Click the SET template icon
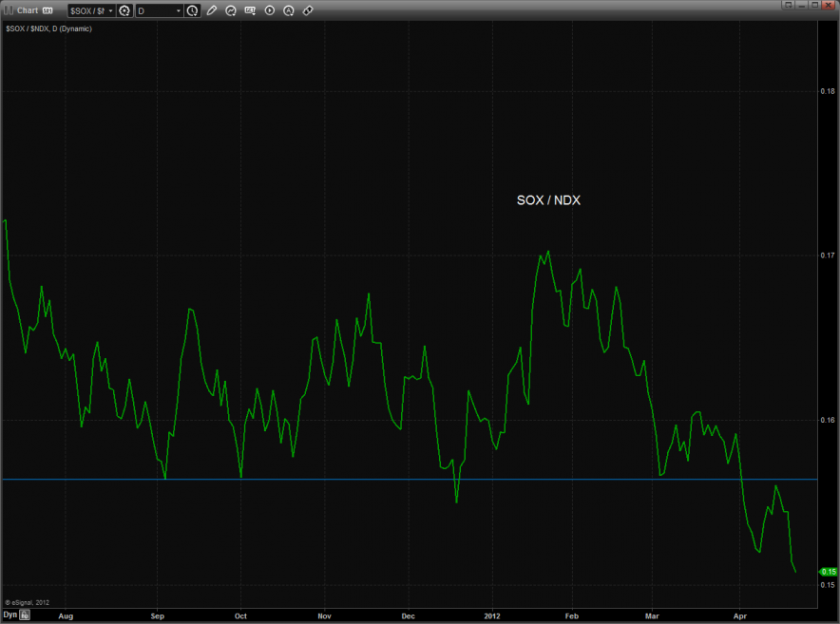 coord(251,10)
